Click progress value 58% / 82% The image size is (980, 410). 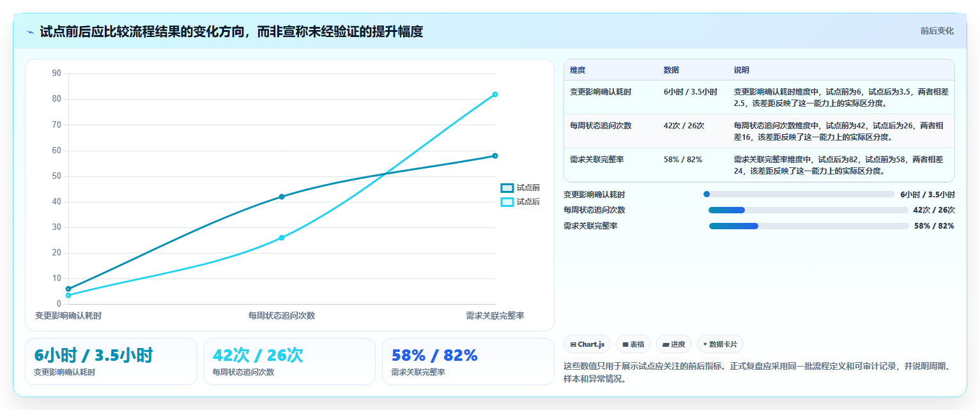[934, 226]
